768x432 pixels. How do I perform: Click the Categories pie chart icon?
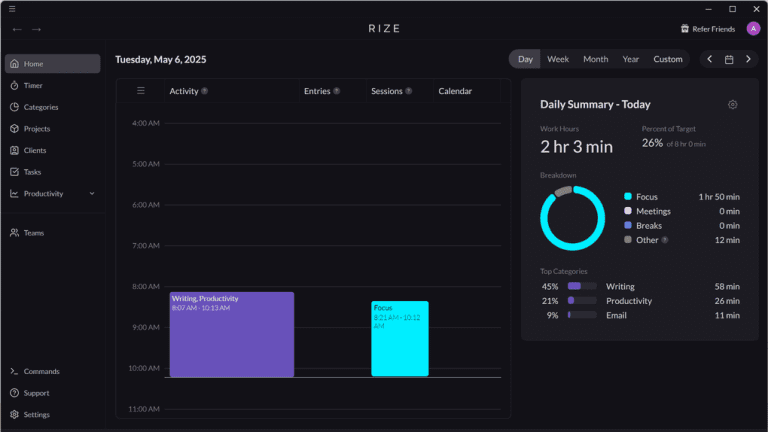click(x=14, y=107)
